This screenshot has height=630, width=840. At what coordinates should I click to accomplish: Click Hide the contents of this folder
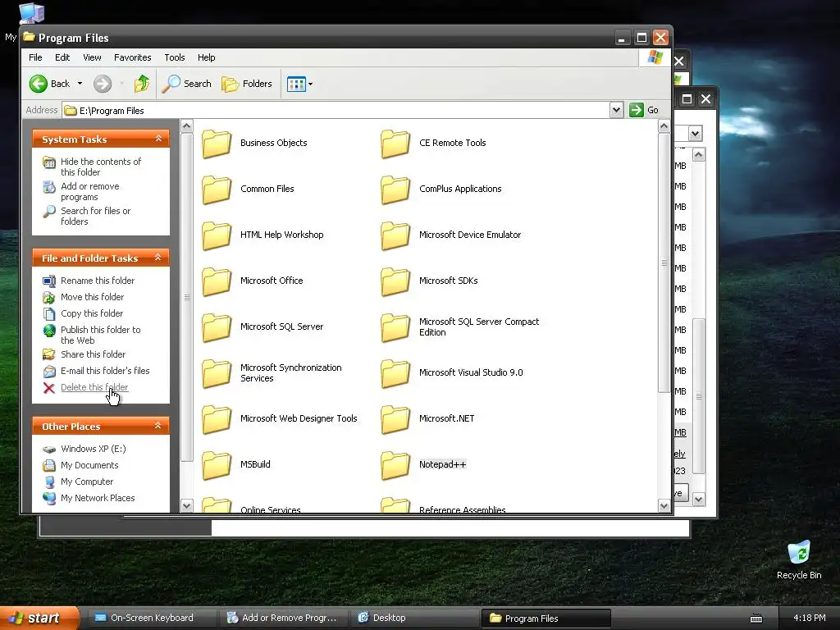100,167
